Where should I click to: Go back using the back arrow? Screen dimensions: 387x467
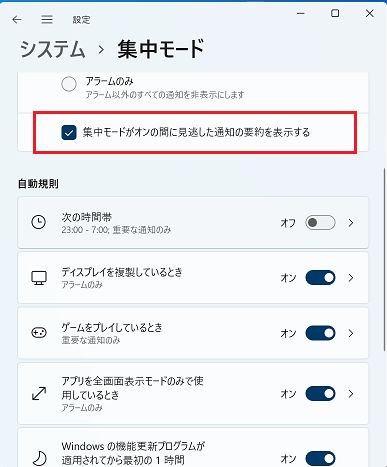[x=17, y=20]
